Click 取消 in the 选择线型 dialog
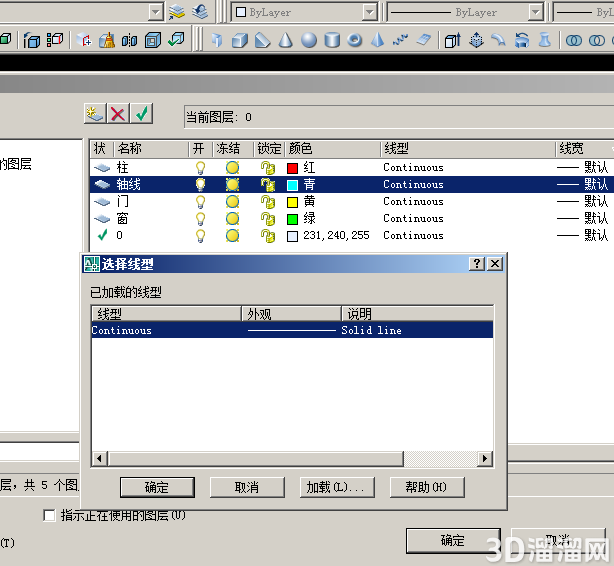 point(247,487)
